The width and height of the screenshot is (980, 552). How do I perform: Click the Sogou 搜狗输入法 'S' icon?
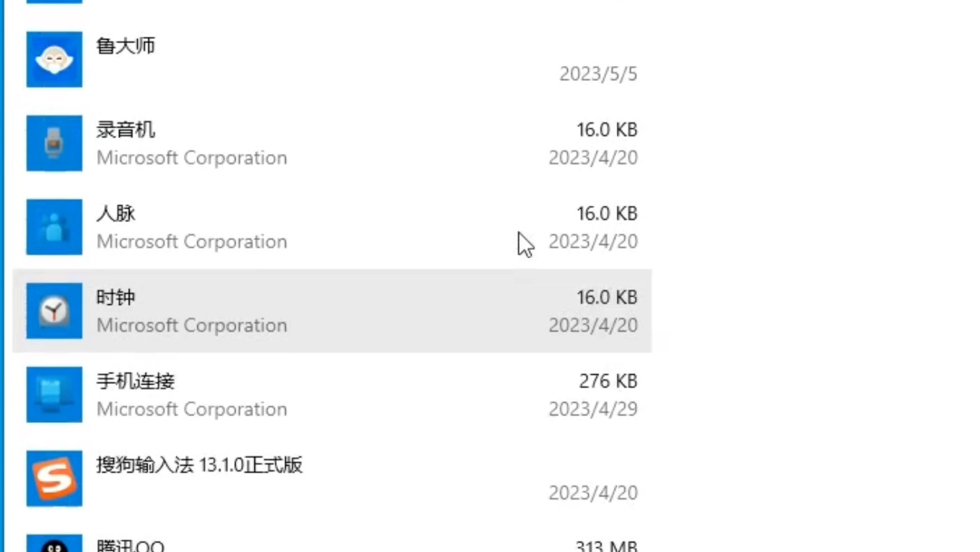pos(54,478)
